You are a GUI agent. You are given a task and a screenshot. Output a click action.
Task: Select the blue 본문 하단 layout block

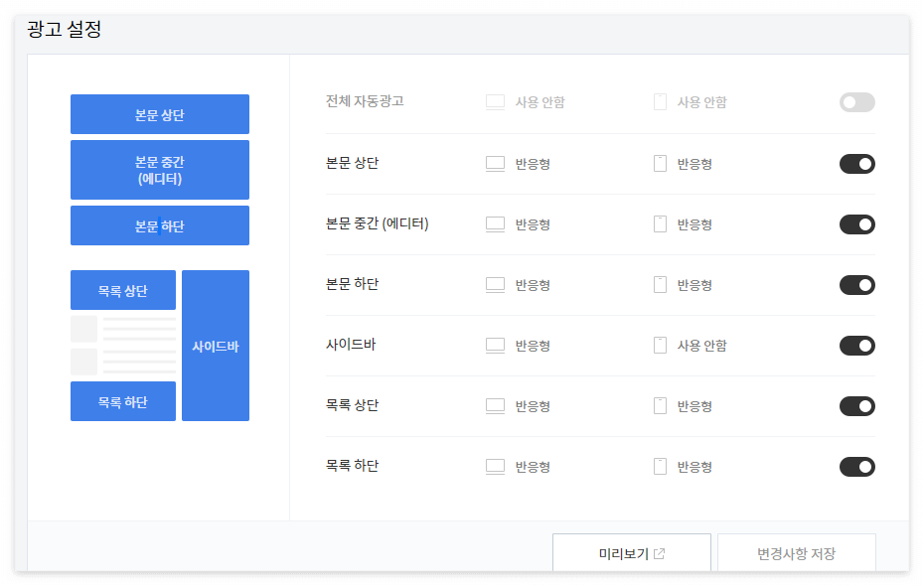click(x=160, y=225)
